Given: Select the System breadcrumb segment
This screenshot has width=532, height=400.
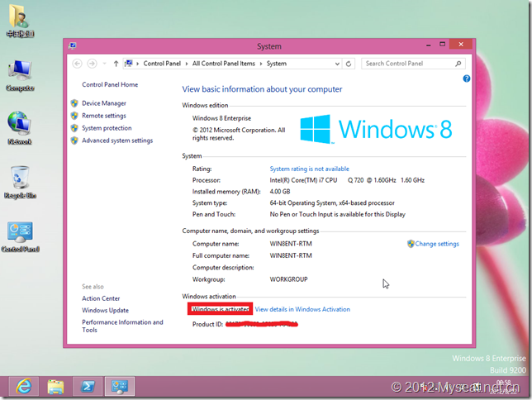Looking at the screenshot, I should pyautogui.click(x=277, y=64).
